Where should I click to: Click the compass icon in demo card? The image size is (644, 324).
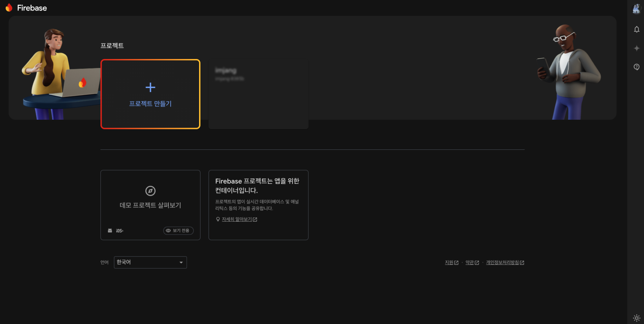tap(150, 191)
